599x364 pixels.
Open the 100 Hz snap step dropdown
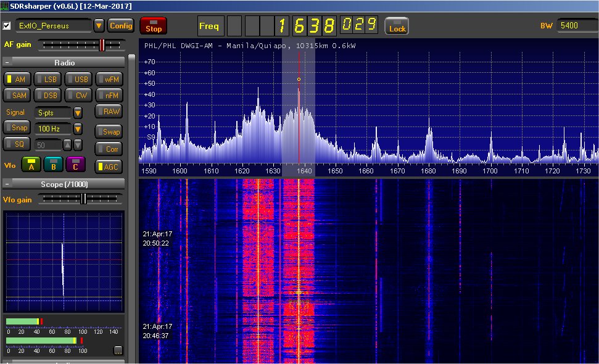78,129
